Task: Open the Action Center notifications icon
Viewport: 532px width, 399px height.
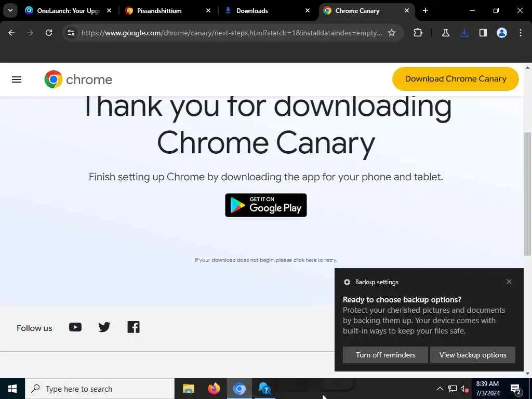Action: coord(516,389)
